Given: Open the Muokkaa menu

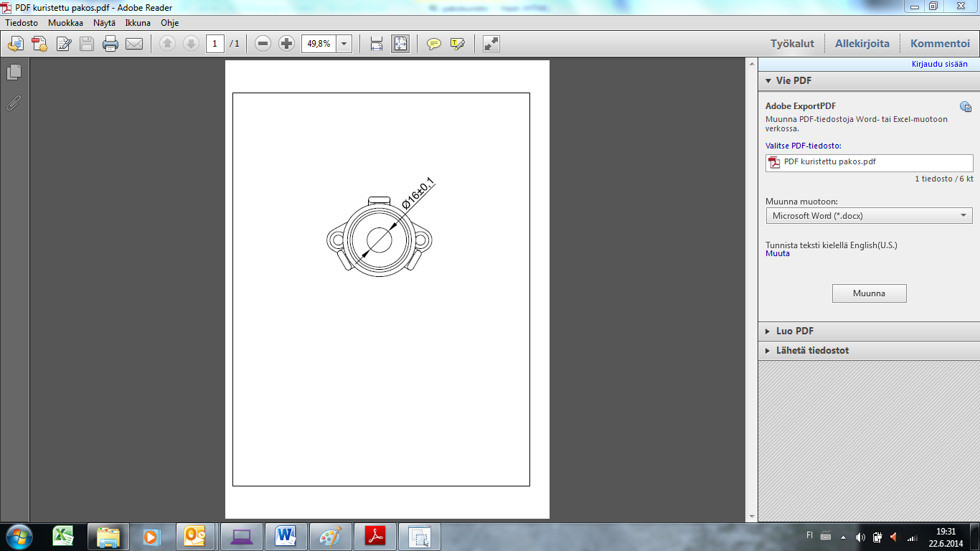Looking at the screenshot, I should pos(65,23).
